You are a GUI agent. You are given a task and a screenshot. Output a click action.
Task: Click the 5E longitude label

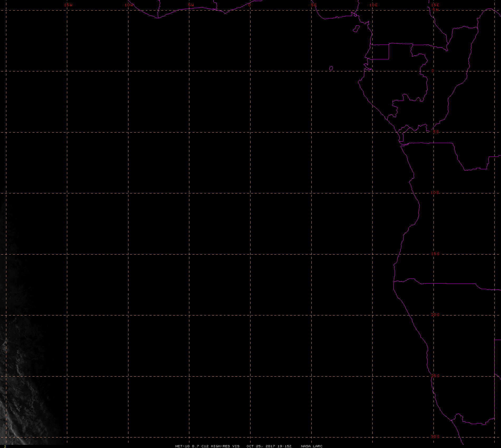tap(314, 5)
